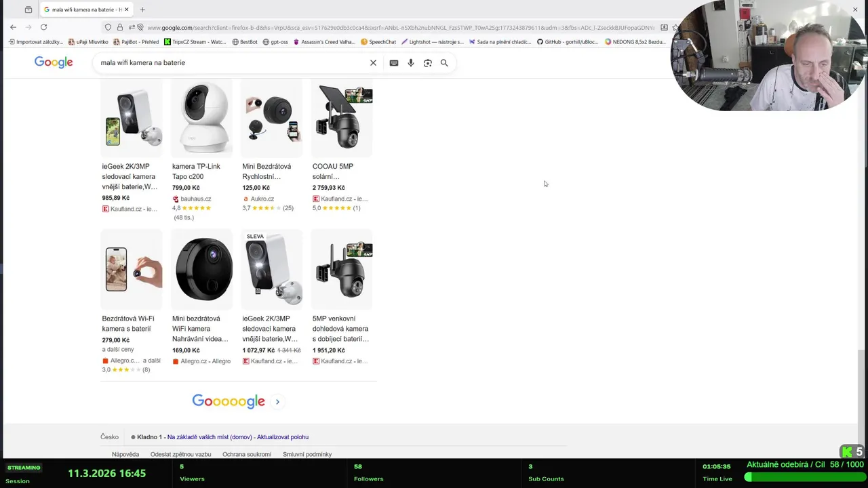The width and height of the screenshot is (868, 488).
Task: Open the Mini bezdrátová WiFi kamera image
Action: point(201,269)
